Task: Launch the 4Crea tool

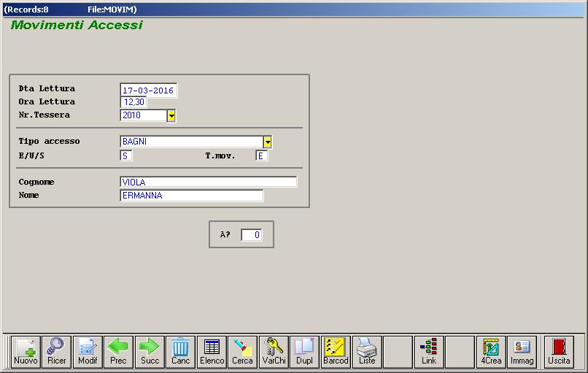Action: (491, 352)
